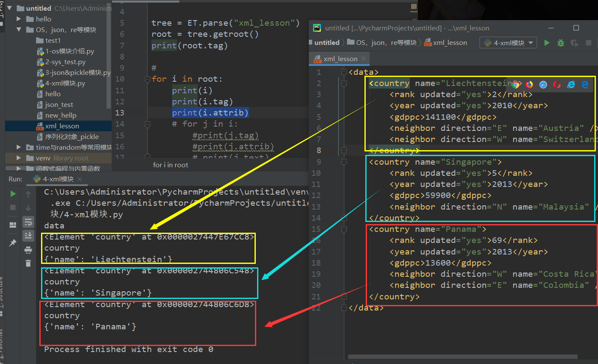
Task: Run with coverage icon in toolbar
Action: 574,43
